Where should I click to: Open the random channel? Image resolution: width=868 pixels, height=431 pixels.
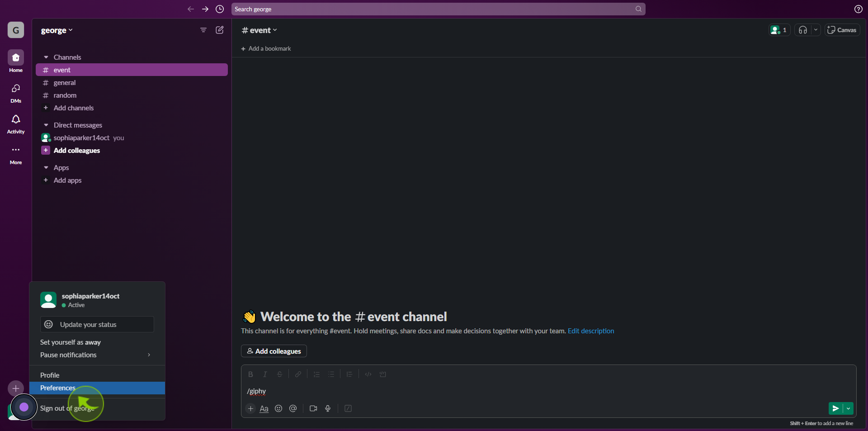click(132, 95)
